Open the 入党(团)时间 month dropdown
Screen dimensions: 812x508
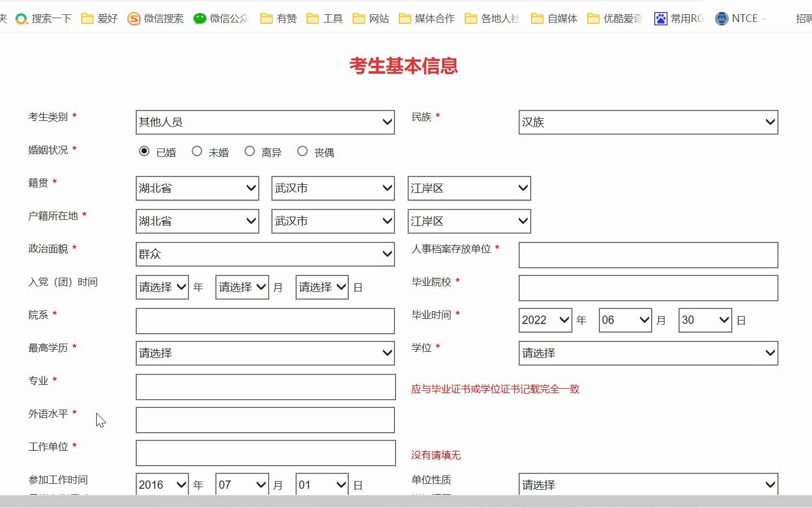coord(242,287)
